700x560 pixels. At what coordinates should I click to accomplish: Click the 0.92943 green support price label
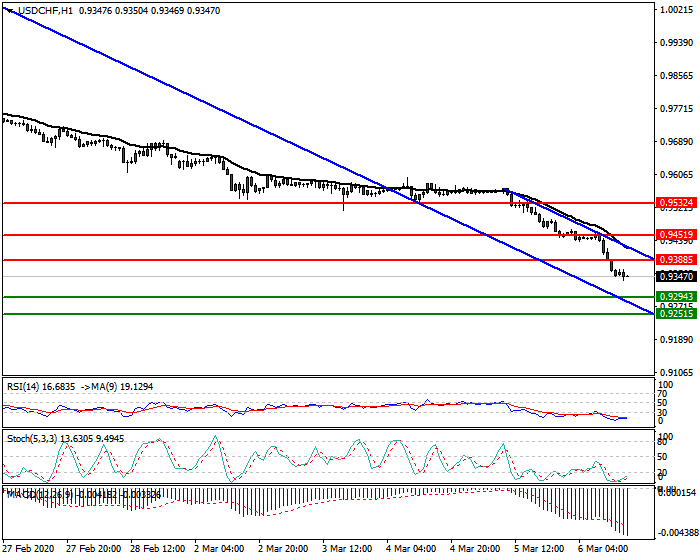pos(676,297)
